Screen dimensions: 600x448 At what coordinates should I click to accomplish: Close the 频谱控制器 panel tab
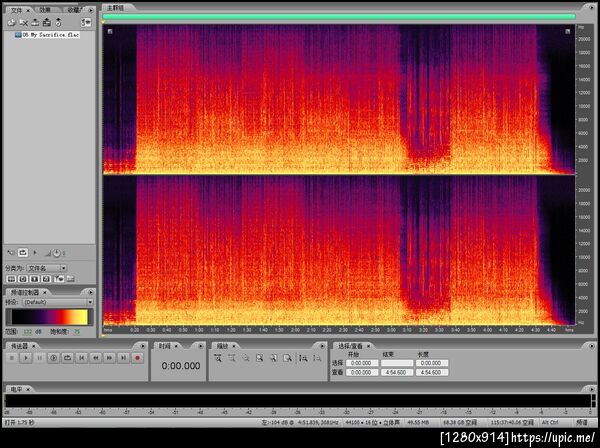(45, 292)
